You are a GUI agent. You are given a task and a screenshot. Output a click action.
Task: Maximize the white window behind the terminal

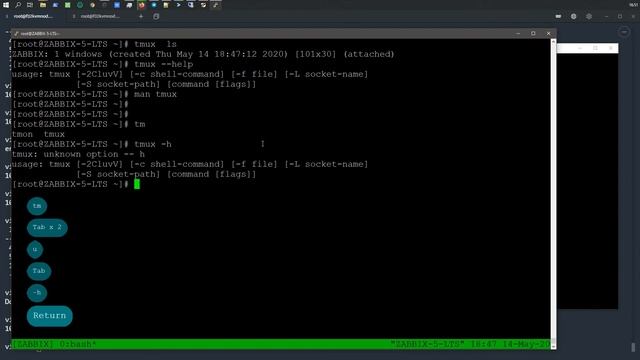pyautogui.click(x=596, y=48)
